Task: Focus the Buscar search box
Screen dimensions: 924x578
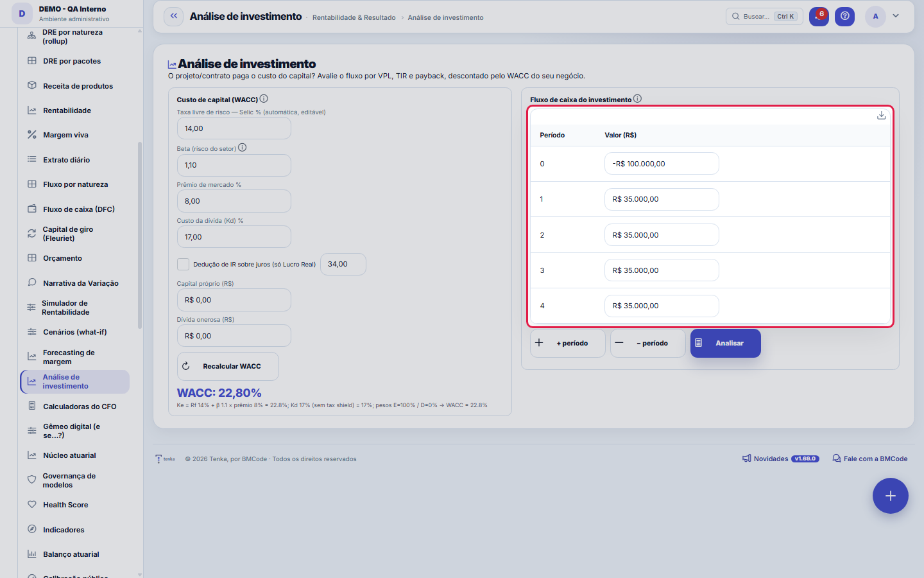Action: [764, 16]
